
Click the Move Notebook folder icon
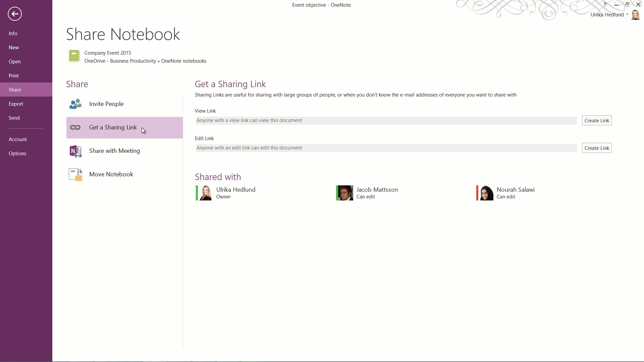pyautogui.click(x=75, y=174)
